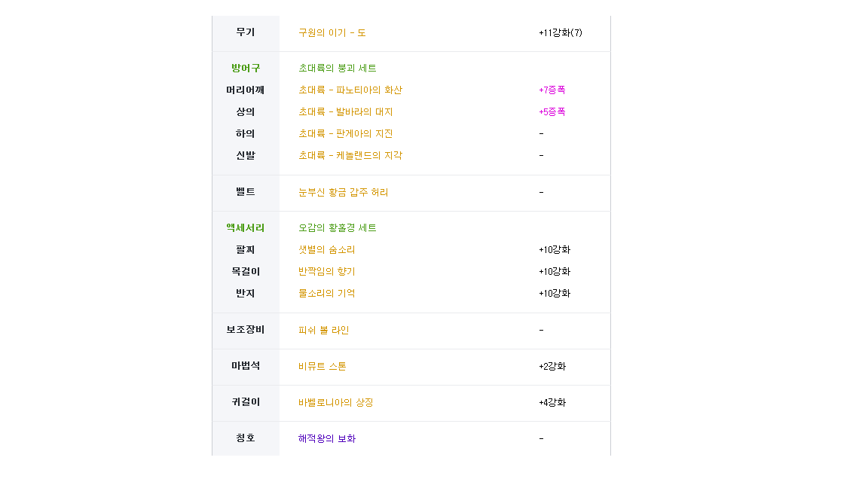Select 초대륙 - 파노티아의 화산 shoulder item
This screenshot has width=868, height=488.
[x=350, y=90]
